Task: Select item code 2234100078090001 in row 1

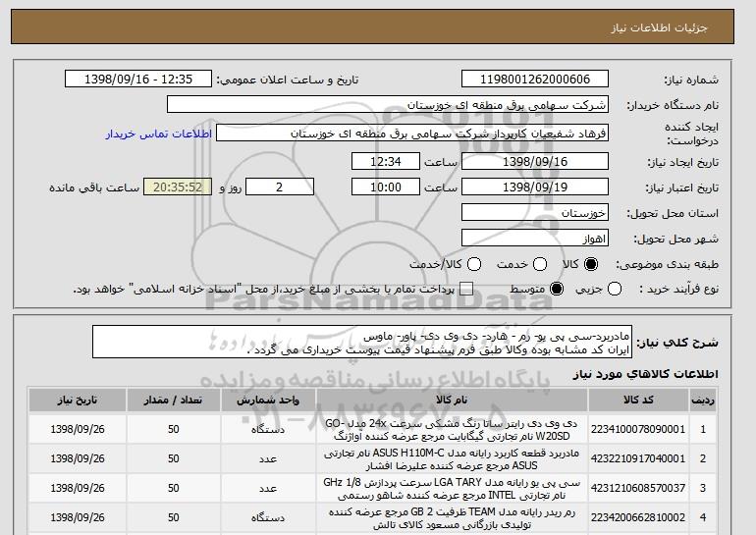Action: [638, 429]
